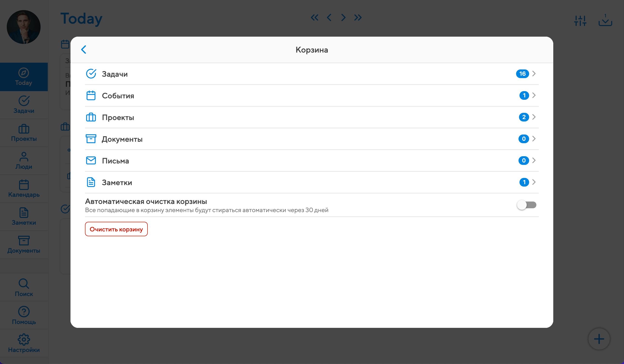Click the Документы count badge 0
The width and height of the screenshot is (624, 364).
point(524,139)
